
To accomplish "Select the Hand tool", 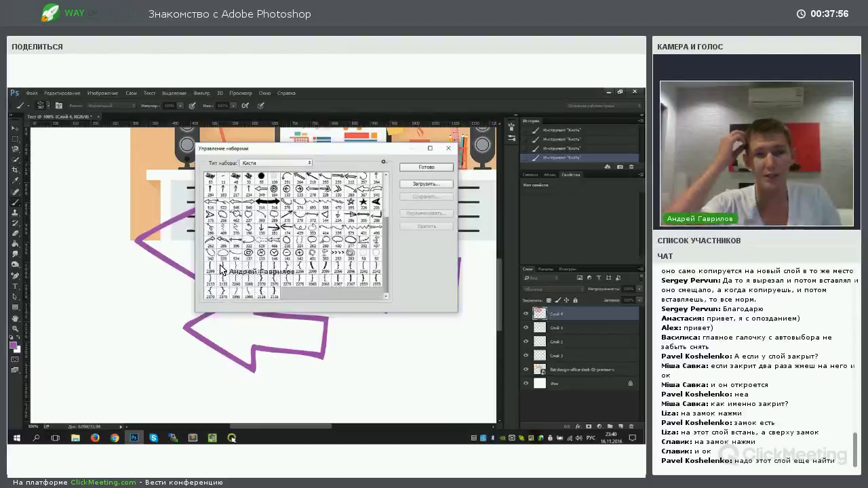I will [14, 318].
